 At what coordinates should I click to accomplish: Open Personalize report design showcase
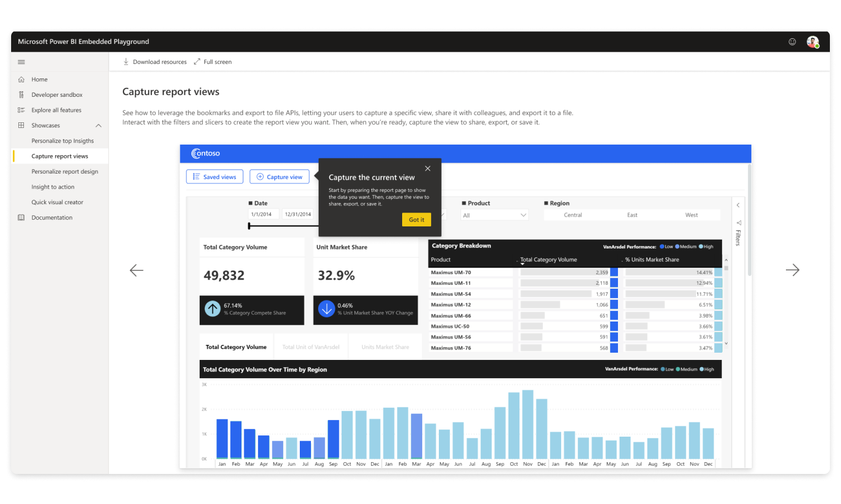65,172
